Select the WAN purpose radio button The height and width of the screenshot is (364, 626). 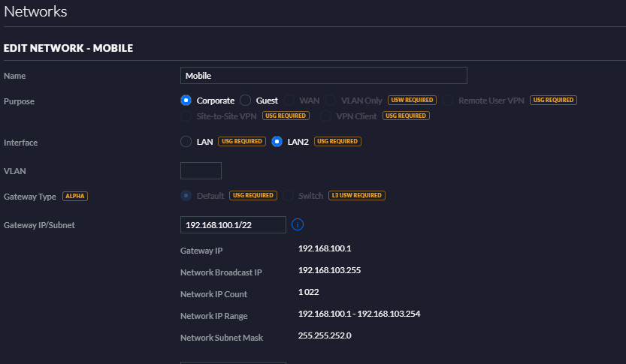(x=289, y=101)
